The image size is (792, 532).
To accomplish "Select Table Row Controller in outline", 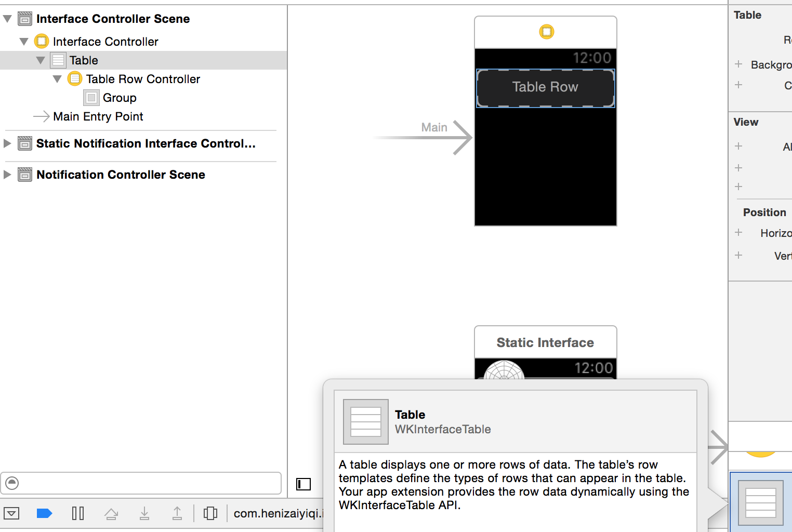I will coord(143,79).
